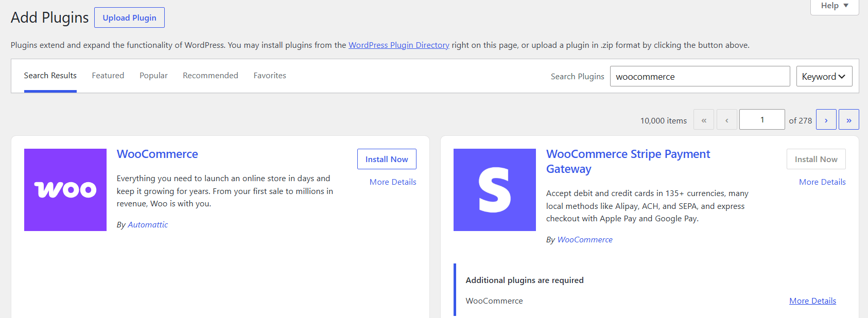Install the WooCommerce plugin now
Viewport: 868px width, 318px height.
pos(387,159)
